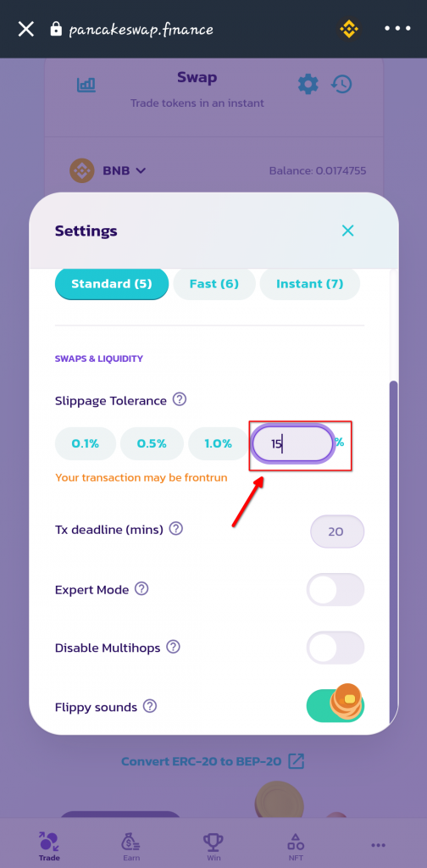Enable the Expert Mode toggle
Screen dimensions: 427x868
point(335,590)
